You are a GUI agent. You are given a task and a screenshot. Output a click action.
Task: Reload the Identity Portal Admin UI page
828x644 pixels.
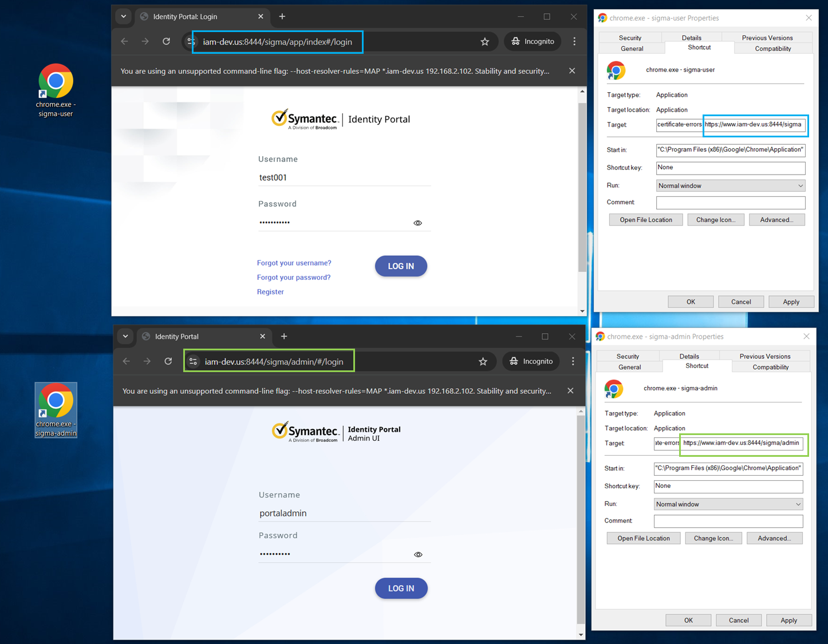168,361
